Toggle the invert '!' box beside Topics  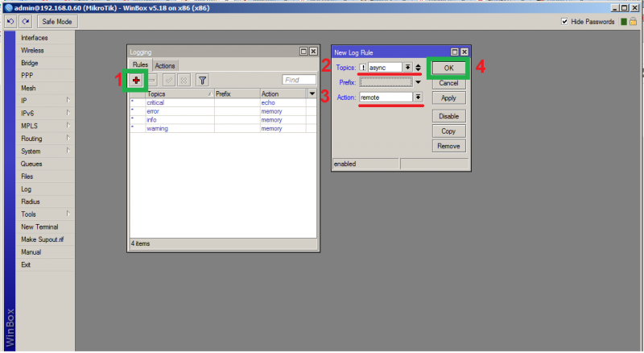[363, 68]
